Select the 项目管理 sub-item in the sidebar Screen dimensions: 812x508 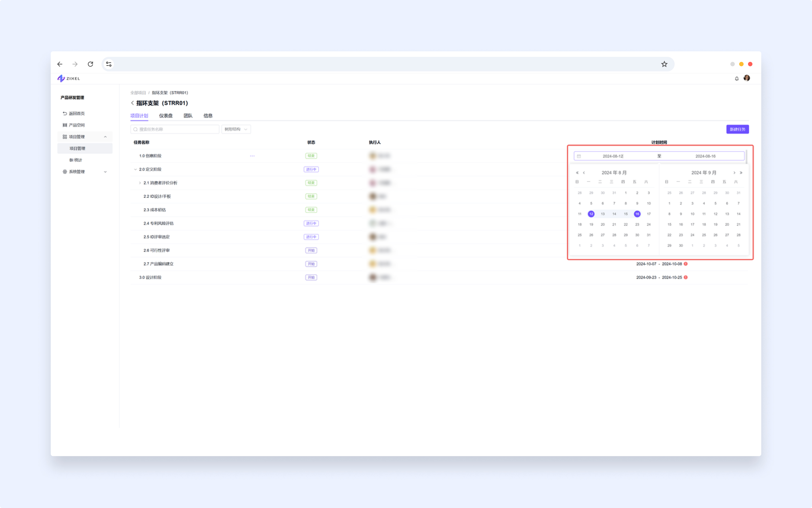(x=85, y=148)
